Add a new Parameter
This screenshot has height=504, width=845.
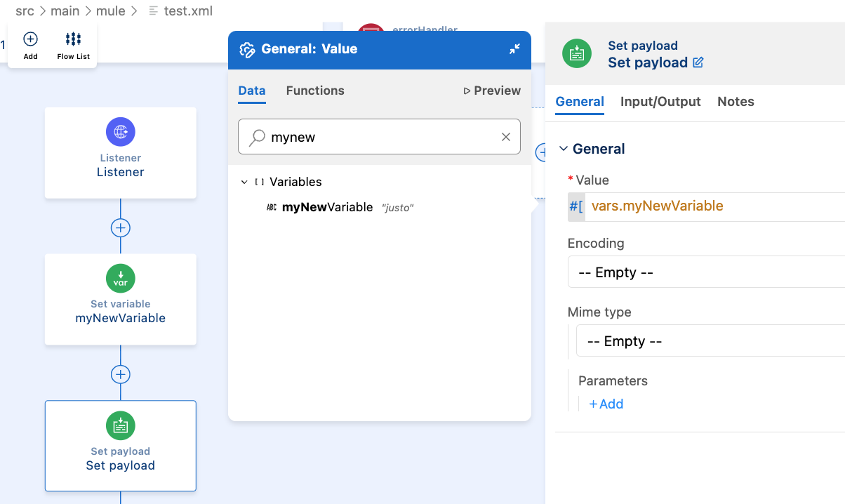[x=605, y=404]
